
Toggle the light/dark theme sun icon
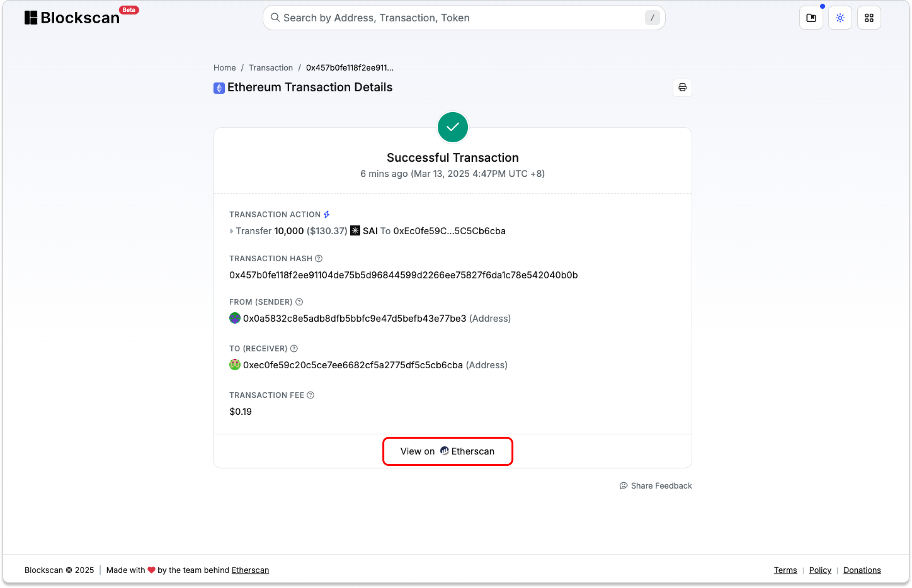tap(840, 18)
